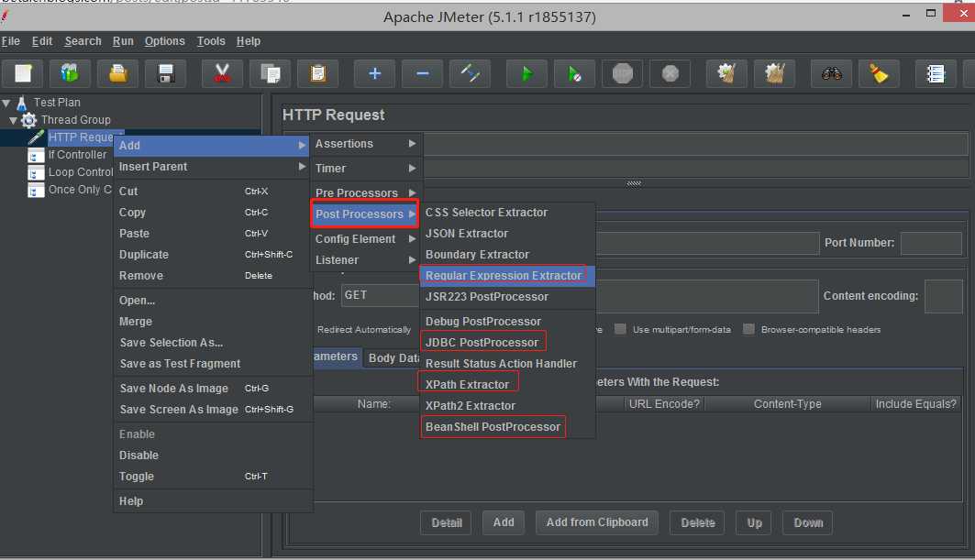975x560 pixels.
Task: Click the Up button
Action: [x=754, y=522]
